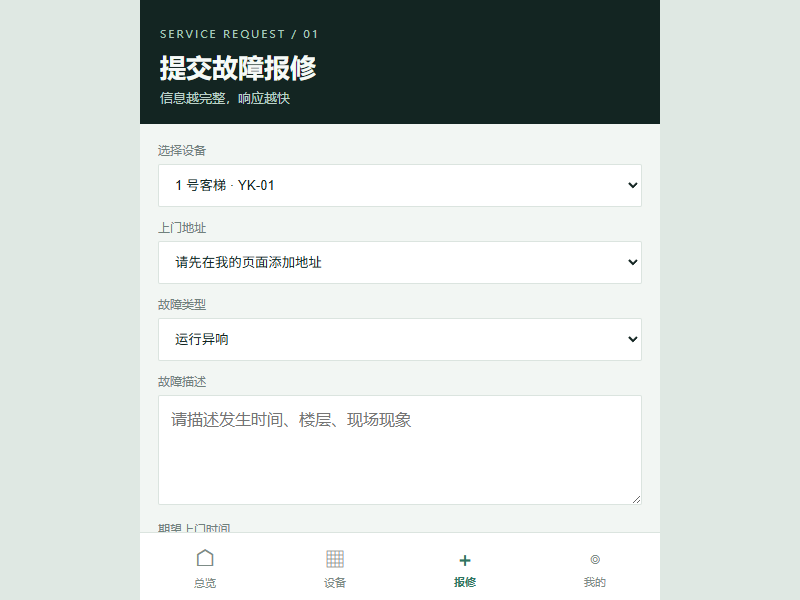The width and height of the screenshot is (800, 600).
Task: Click the SERVICE REQUEST / 01 text
Action: [239, 34]
